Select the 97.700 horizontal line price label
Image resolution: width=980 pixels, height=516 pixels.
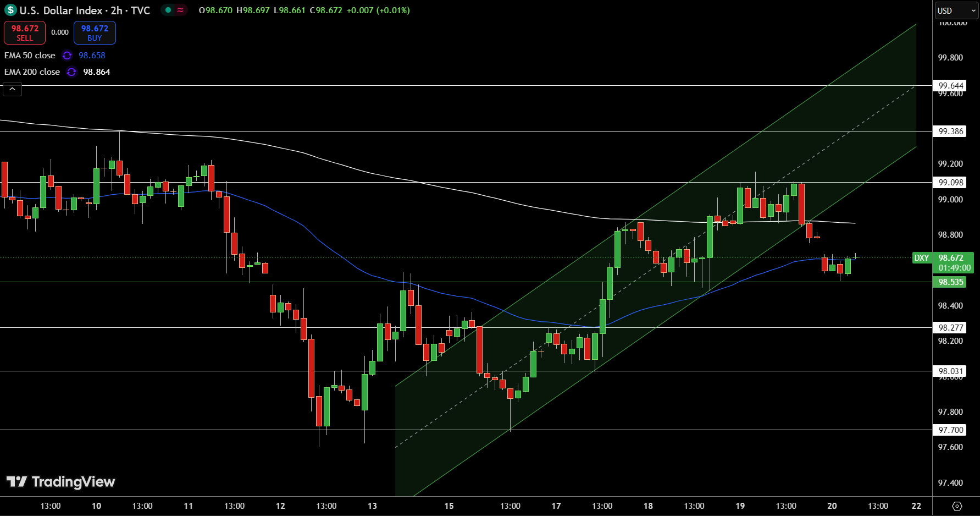pyautogui.click(x=950, y=430)
